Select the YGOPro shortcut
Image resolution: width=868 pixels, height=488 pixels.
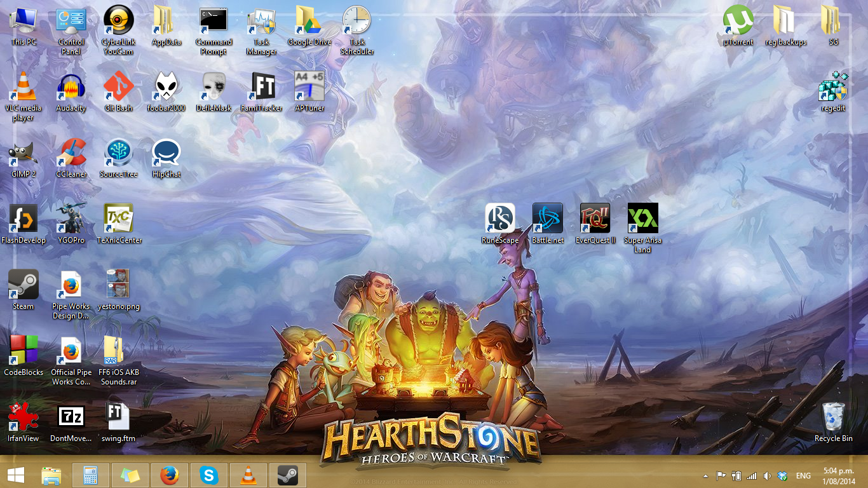pos(71,224)
